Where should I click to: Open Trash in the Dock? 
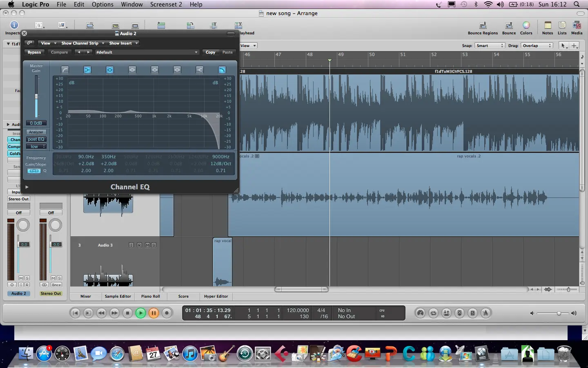point(564,353)
